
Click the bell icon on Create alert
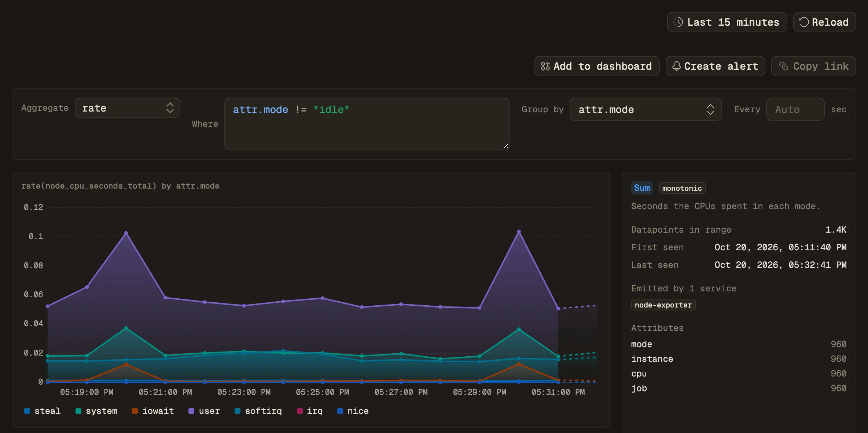click(677, 66)
